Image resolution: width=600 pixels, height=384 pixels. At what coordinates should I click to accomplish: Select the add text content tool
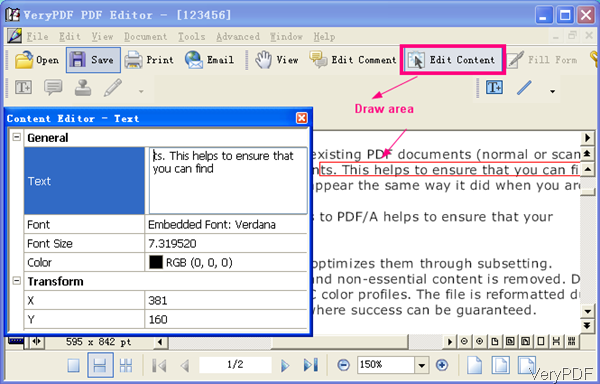[x=494, y=88]
